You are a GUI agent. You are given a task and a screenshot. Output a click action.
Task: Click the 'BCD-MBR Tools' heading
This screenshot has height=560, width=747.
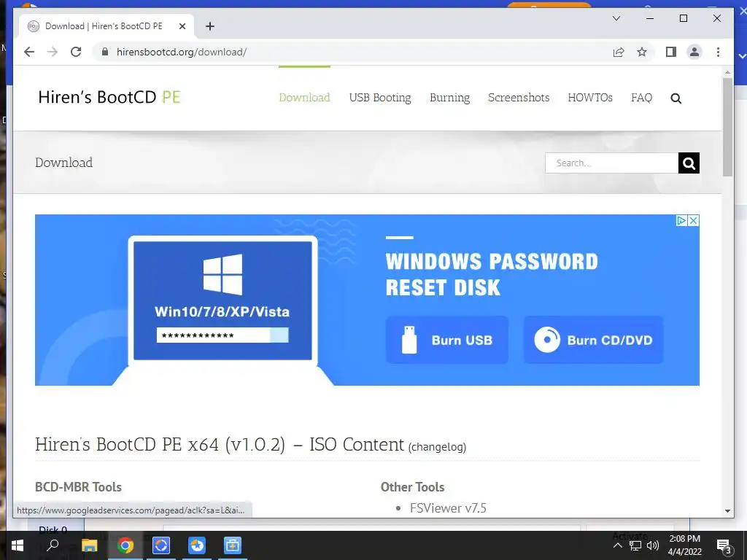78,487
